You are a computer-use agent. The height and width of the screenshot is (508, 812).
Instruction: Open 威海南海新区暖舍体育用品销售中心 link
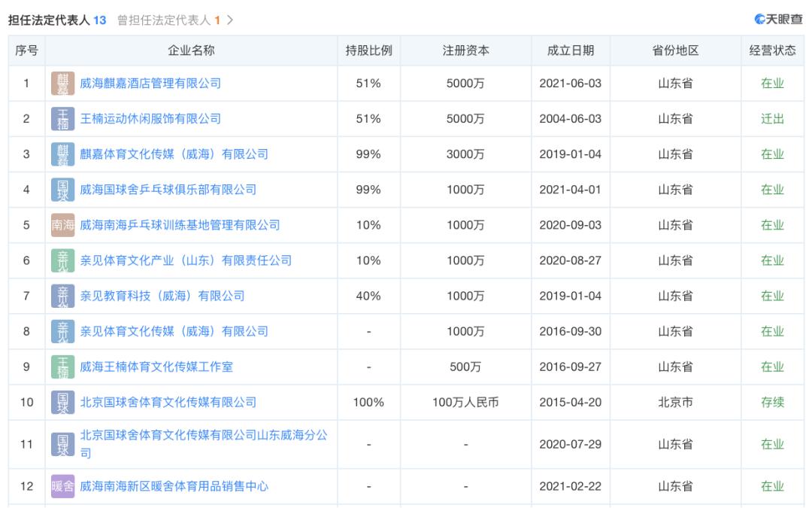174,486
